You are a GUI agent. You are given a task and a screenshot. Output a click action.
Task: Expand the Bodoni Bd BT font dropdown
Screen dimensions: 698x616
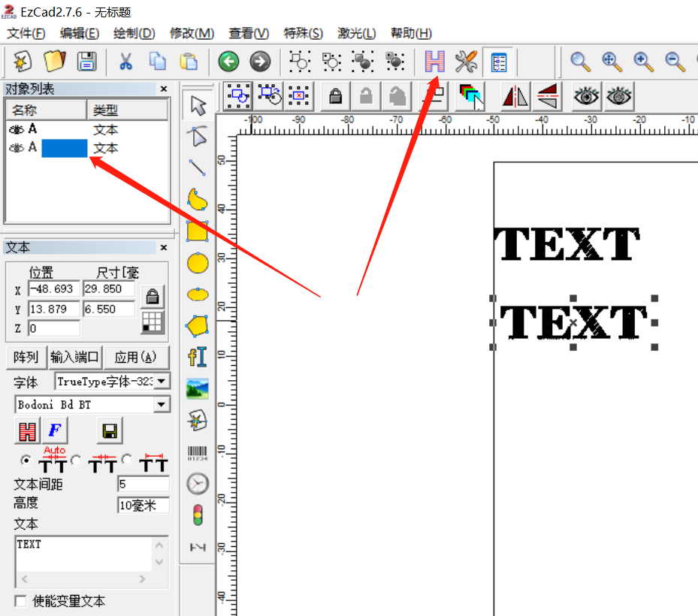pyautogui.click(x=162, y=405)
